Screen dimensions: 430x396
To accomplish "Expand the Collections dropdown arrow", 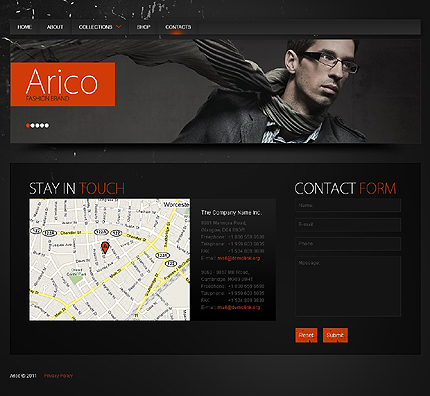I will 118,27.
